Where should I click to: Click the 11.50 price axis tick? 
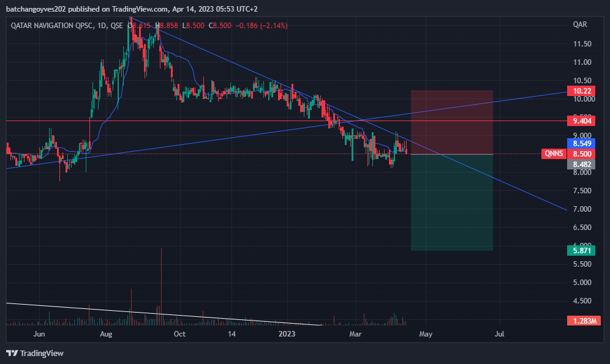tap(582, 44)
